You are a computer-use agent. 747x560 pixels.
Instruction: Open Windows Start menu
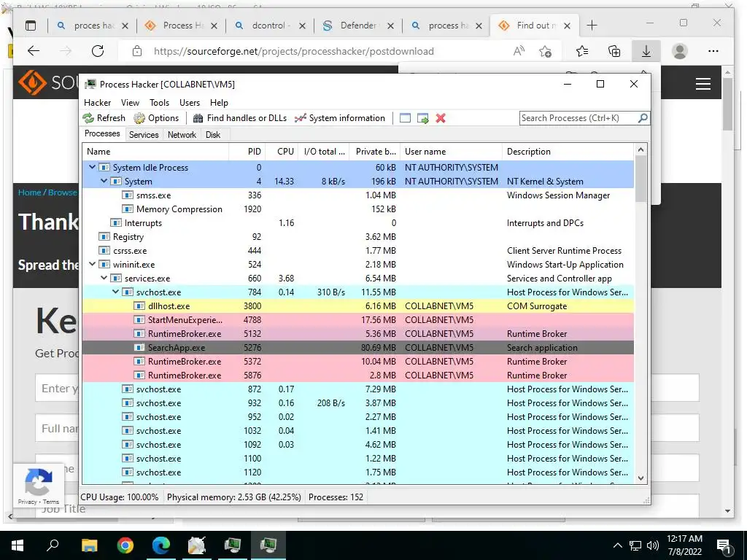click(18, 545)
